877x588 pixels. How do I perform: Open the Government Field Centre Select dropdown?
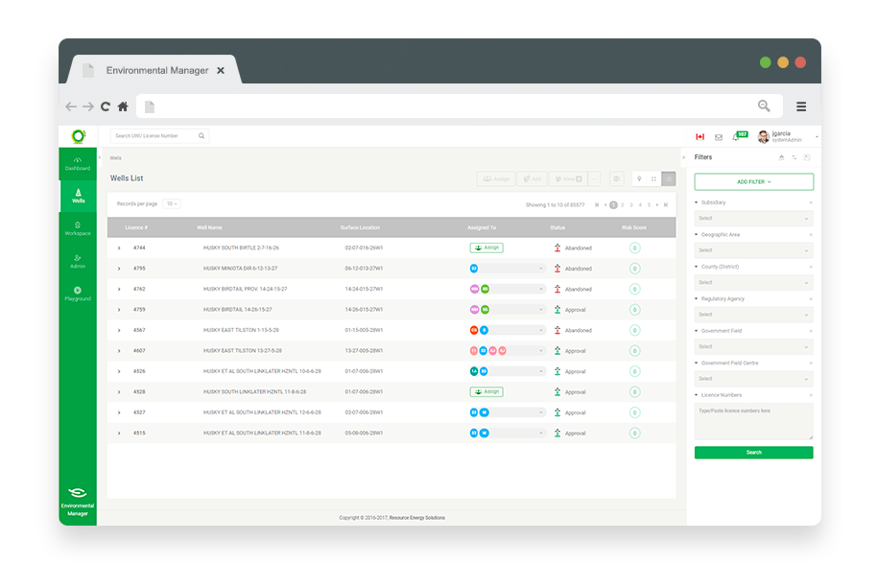(753, 379)
